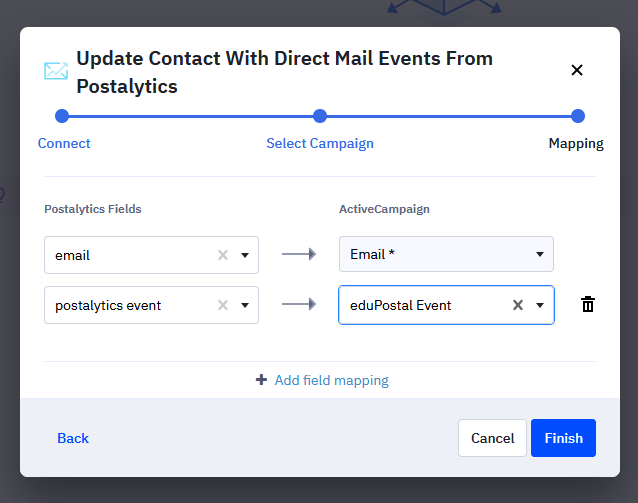Clear the email Postalytics field selection

tap(223, 255)
